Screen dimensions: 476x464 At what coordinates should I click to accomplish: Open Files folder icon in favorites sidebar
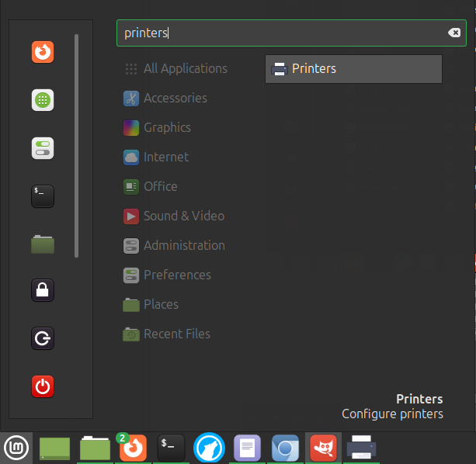pyautogui.click(x=43, y=244)
